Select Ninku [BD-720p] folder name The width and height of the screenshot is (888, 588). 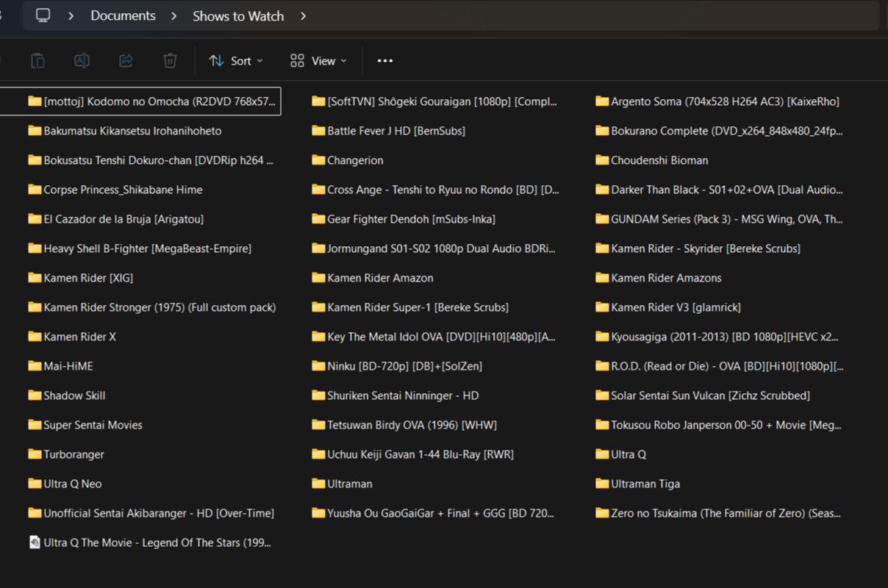[404, 366]
